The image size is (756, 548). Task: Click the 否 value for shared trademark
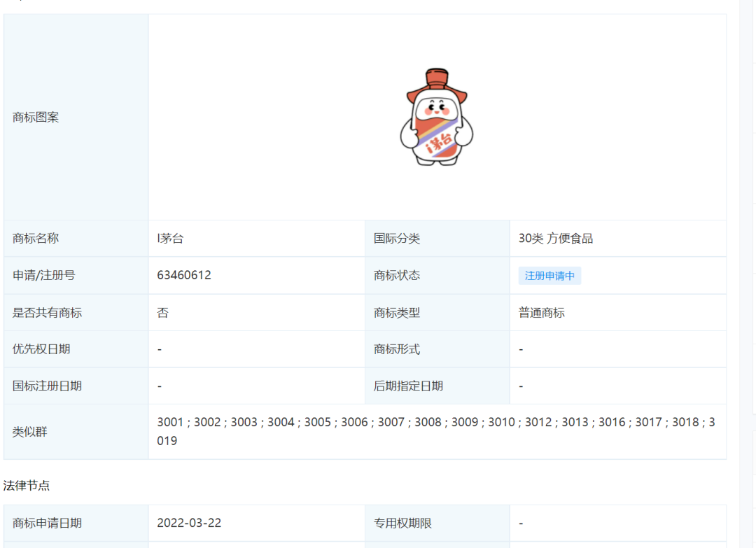click(163, 312)
